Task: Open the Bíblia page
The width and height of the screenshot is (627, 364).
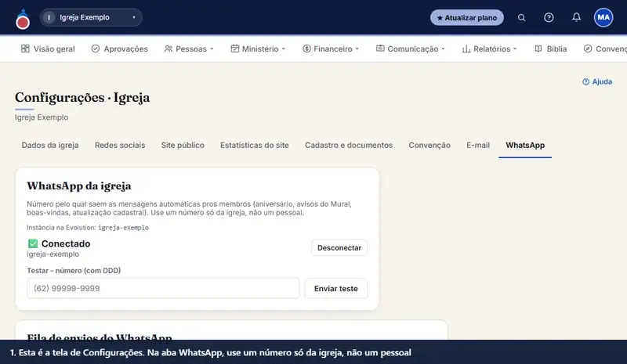Action: (551, 49)
